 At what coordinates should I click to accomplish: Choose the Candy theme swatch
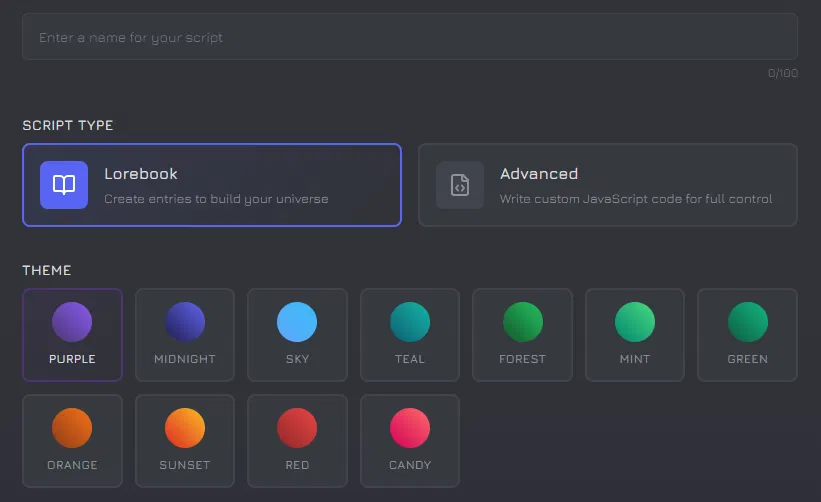click(409, 441)
